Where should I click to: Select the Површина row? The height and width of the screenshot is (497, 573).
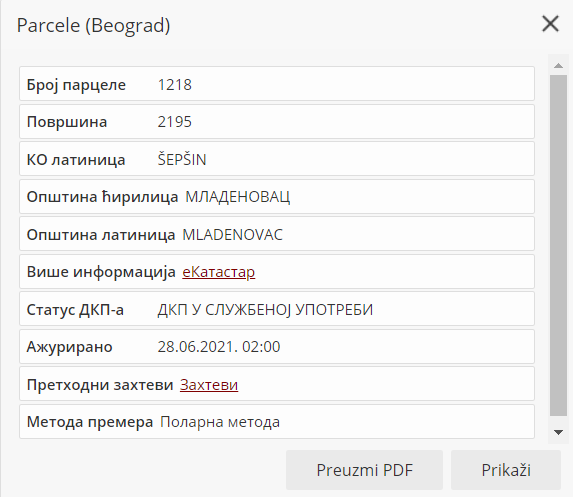tap(277, 122)
